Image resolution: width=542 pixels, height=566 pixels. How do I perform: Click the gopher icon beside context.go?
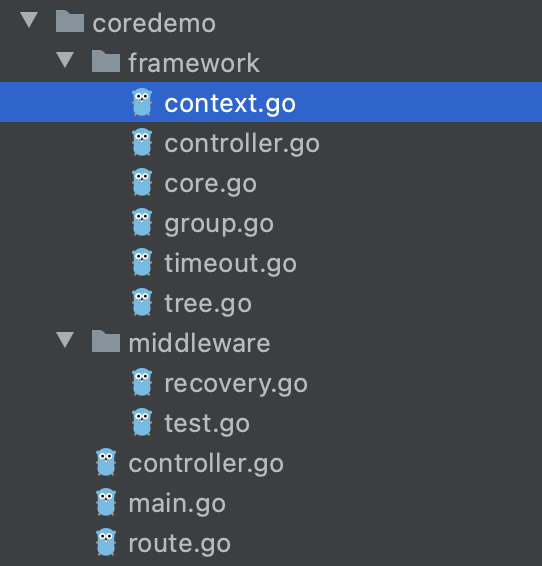coord(142,102)
